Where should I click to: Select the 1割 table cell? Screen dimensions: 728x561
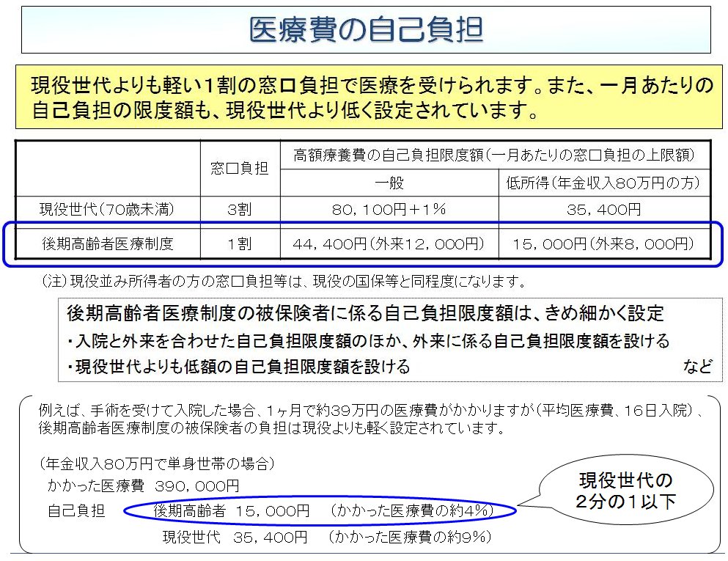click(240, 243)
